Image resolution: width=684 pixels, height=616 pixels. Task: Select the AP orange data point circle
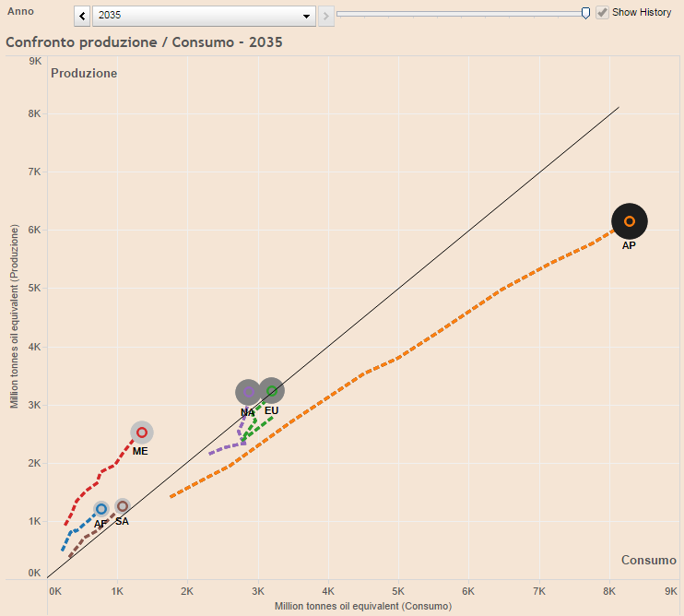click(x=630, y=221)
